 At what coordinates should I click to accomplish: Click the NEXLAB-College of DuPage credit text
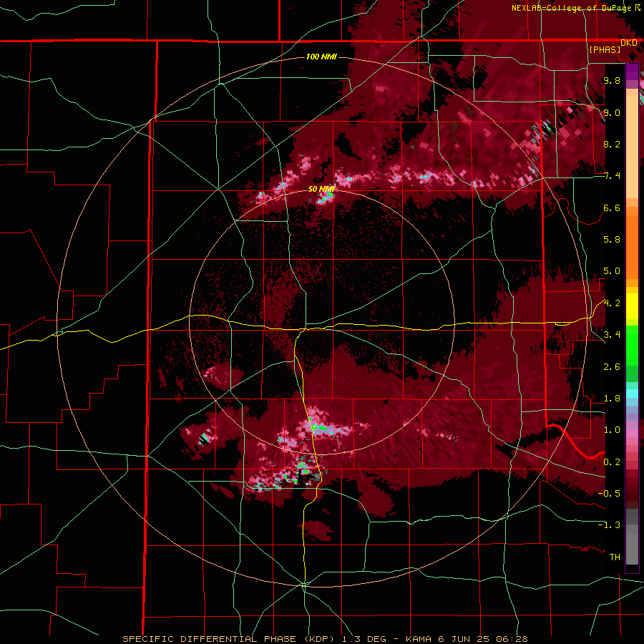coord(571,8)
